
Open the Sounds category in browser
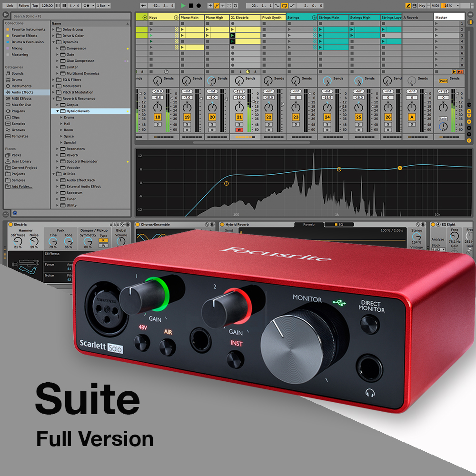[x=18, y=73]
